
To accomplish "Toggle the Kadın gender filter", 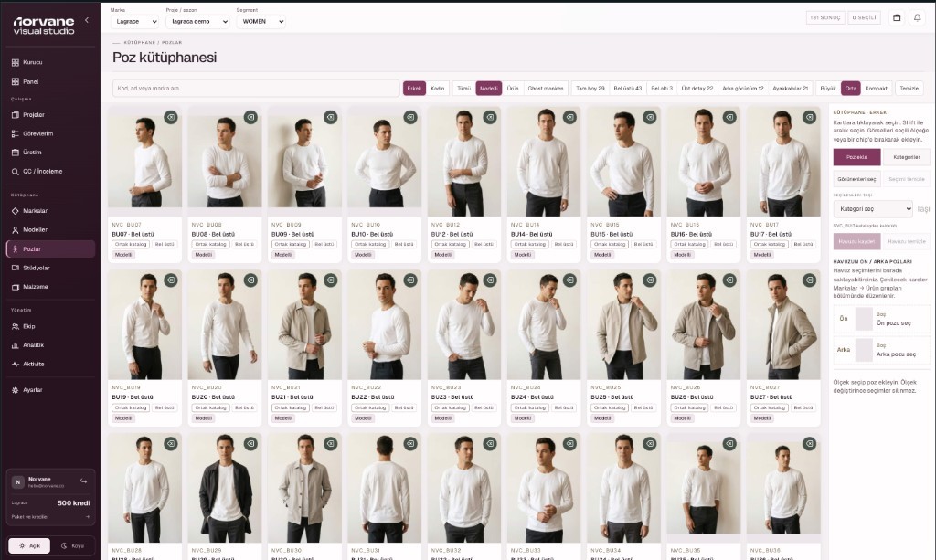I will (x=438, y=89).
